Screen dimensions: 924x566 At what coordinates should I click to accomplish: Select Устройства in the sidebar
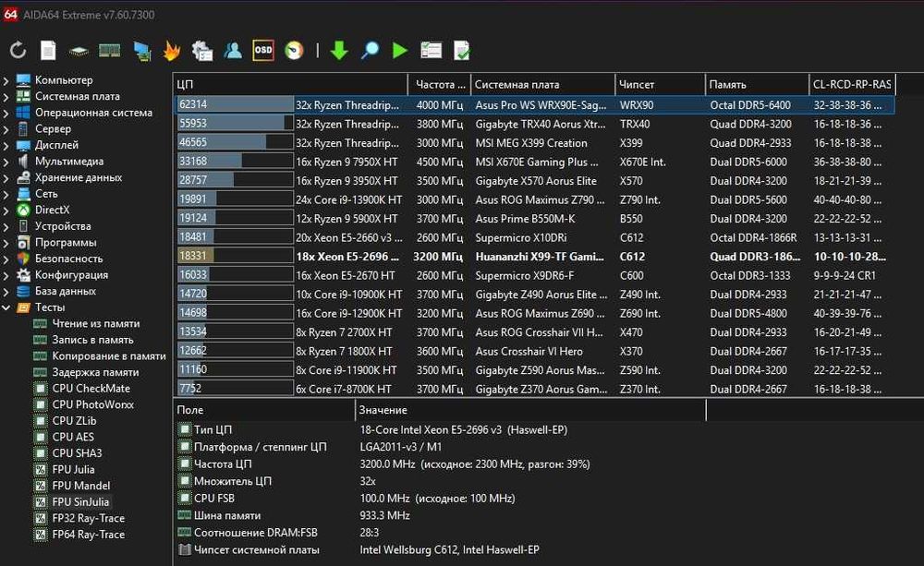coord(63,226)
